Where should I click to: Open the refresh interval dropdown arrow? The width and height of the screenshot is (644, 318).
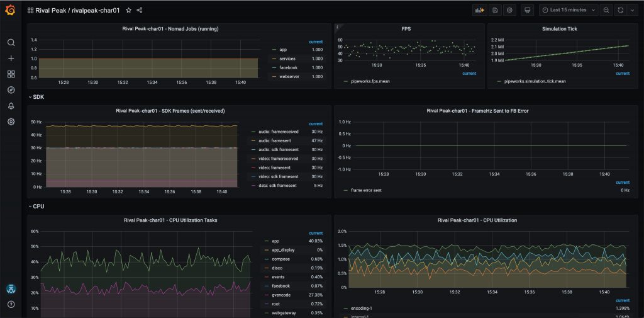click(631, 10)
